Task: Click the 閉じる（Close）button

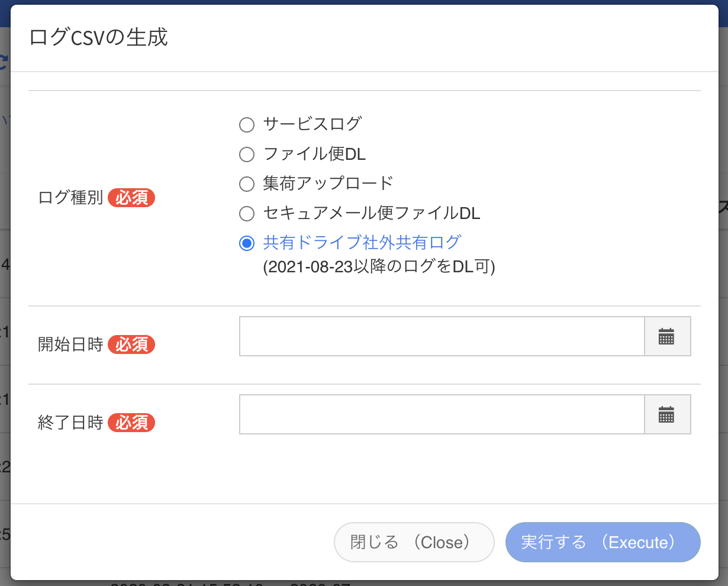Action: pyautogui.click(x=414, y=542)
